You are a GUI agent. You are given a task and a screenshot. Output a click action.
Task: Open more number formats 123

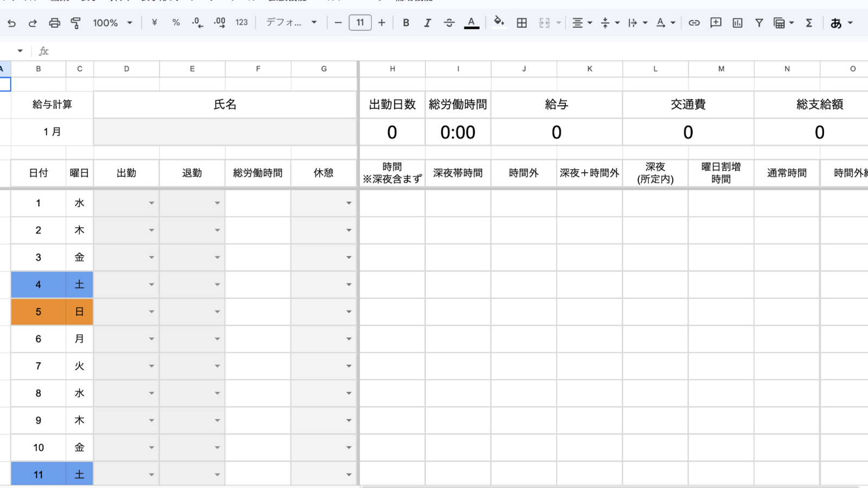click(x=241, y=23)
